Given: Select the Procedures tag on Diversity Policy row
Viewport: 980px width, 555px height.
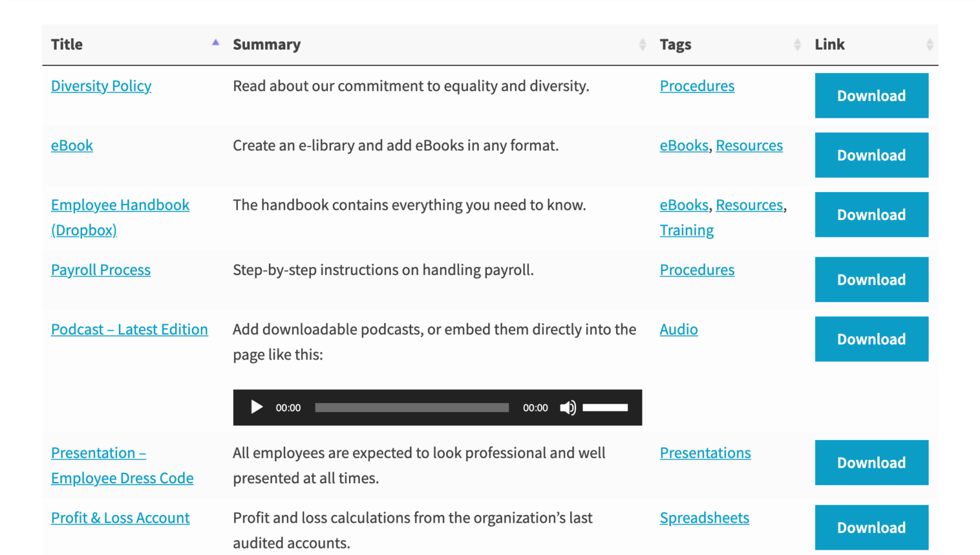Looking at the screenshot, I should (697, 86).
